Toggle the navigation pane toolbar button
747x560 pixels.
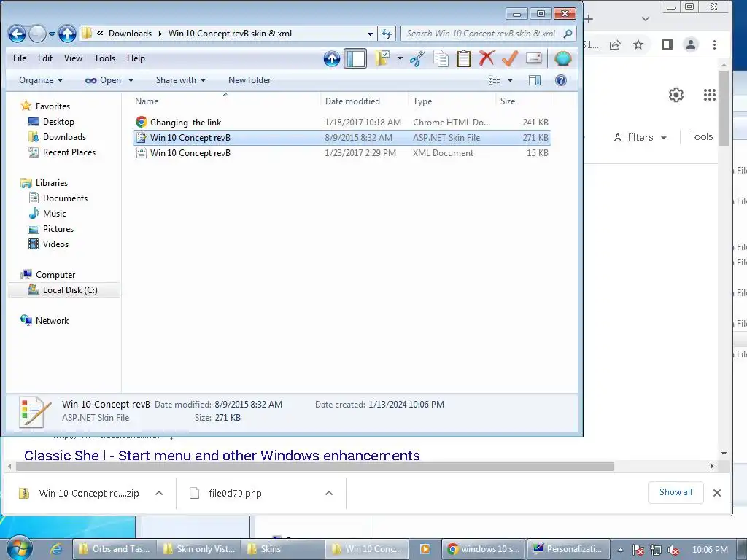(355, 58)
